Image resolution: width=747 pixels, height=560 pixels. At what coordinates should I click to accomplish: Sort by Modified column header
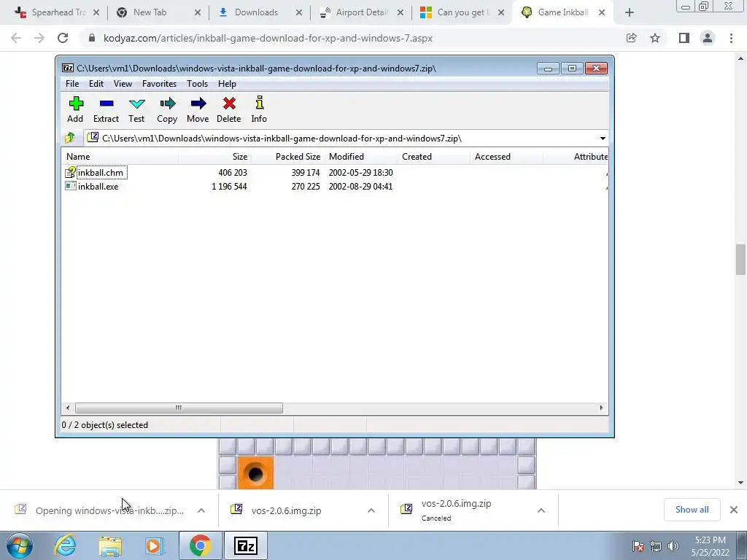tap(360, 157)
